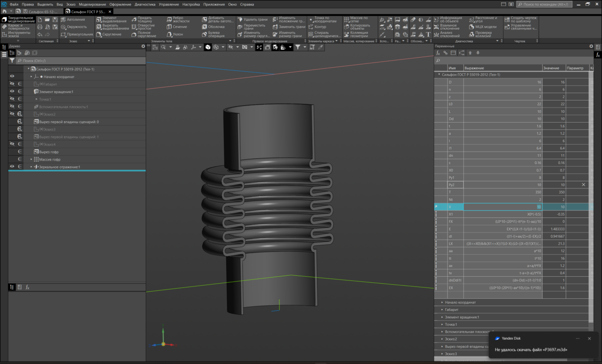Open the Диагностика menu
The height and width of the screenshot is (364, 602).
[145, 4]
